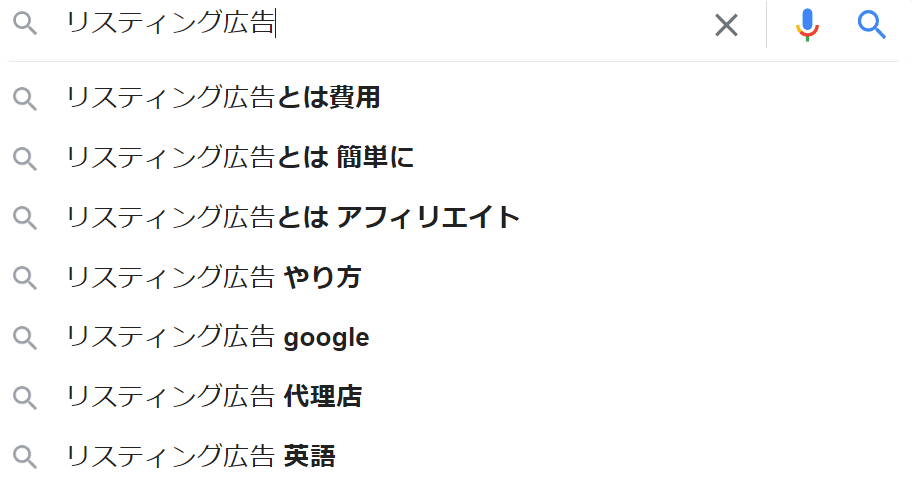Click magnifier icon beside リスティング広告とは費用

[25, 98]
